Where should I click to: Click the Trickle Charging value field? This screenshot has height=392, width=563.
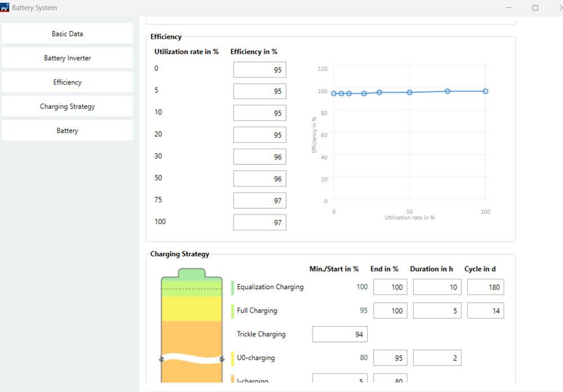[x=339, y=335]
